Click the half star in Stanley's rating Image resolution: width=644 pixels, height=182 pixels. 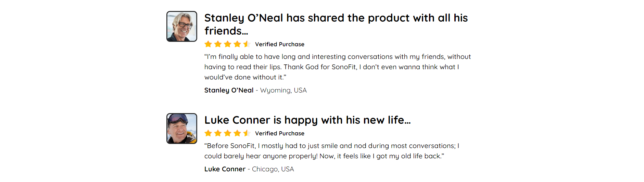point(247,44)
